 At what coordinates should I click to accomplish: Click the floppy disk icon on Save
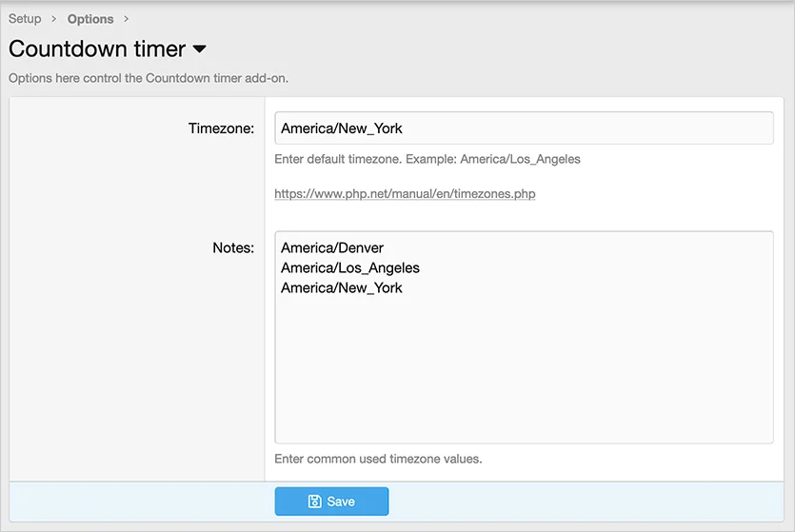click(x=314, y=502)
